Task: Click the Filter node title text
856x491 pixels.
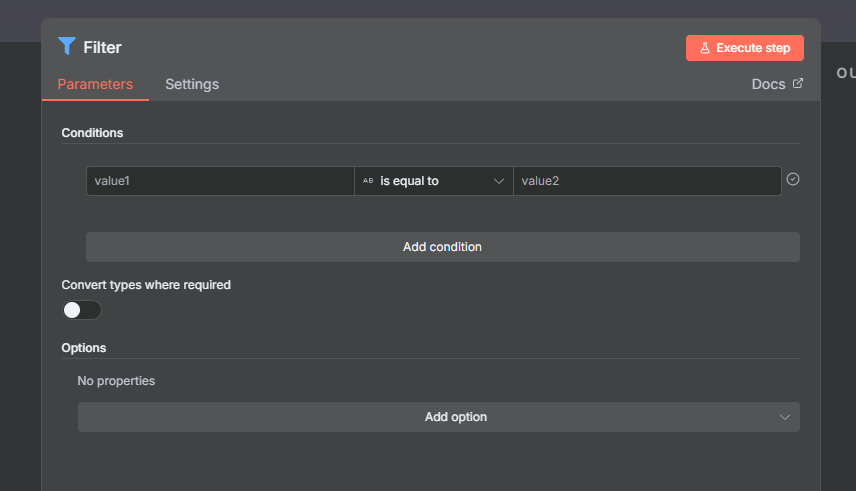Action: pos(102,47)
